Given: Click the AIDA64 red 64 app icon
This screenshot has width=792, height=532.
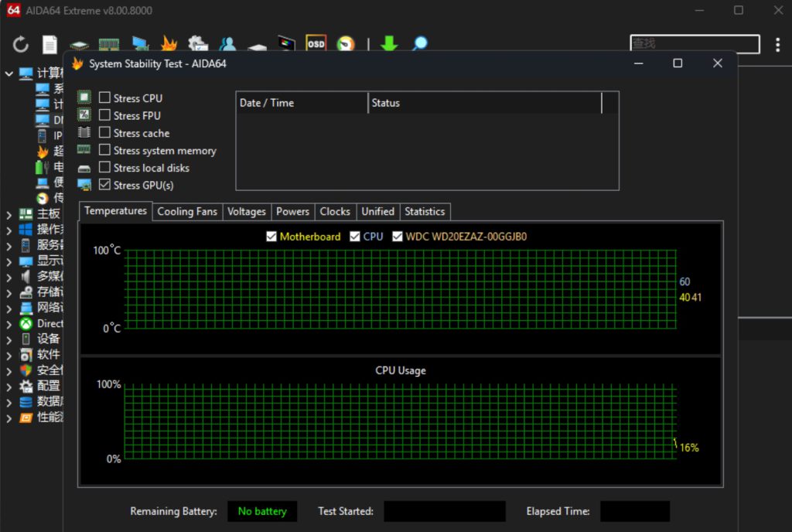Looking at the screenshot, I should [x=14, y=9].
